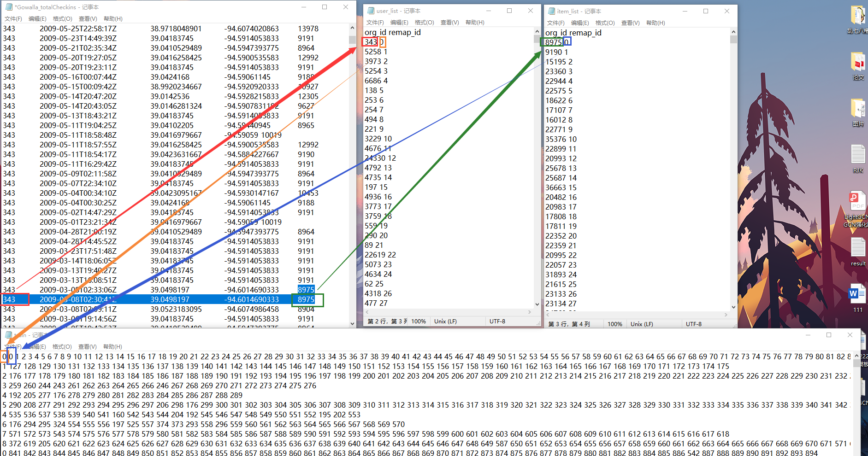This screenshot has height=456, width=868.
Task: Open 帮助(H) menu in item_list window
Action: (x=655, y=23)
